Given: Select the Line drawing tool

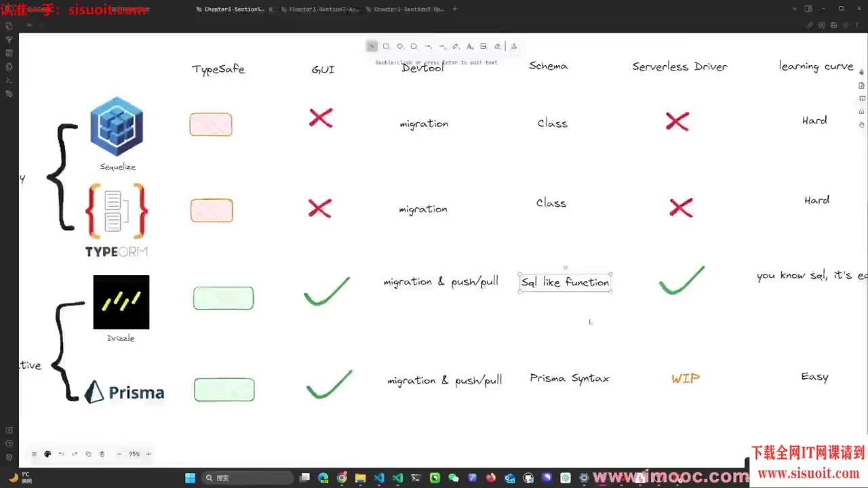Looking at the screenshot, I should click(441, 46).
